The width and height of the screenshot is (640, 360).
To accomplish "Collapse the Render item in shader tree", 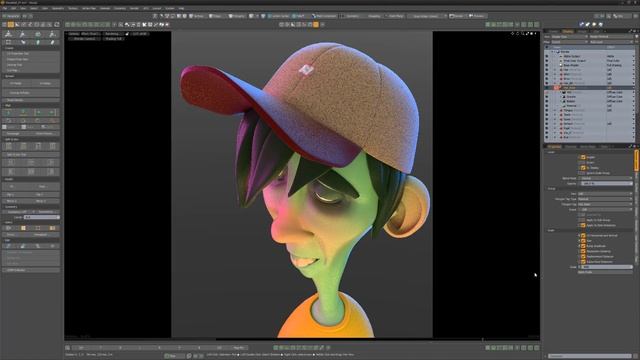I will [552, 52].
